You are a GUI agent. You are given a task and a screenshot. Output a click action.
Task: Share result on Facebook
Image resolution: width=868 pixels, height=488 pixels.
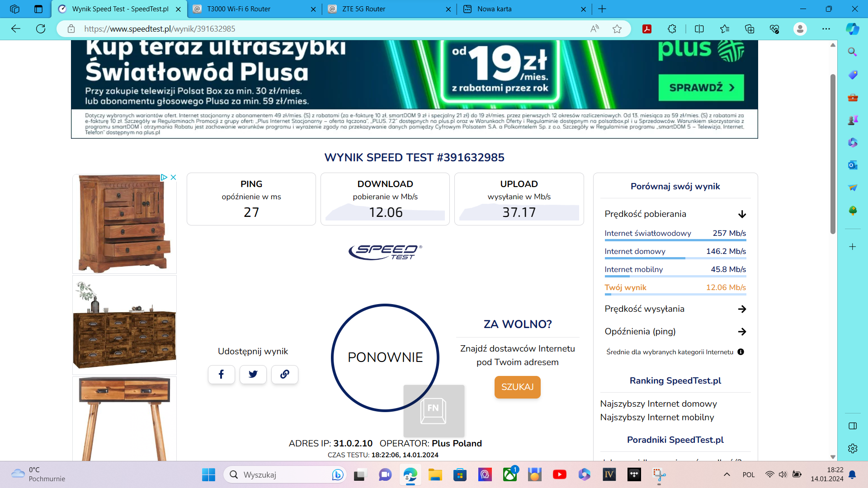[221, 374]
